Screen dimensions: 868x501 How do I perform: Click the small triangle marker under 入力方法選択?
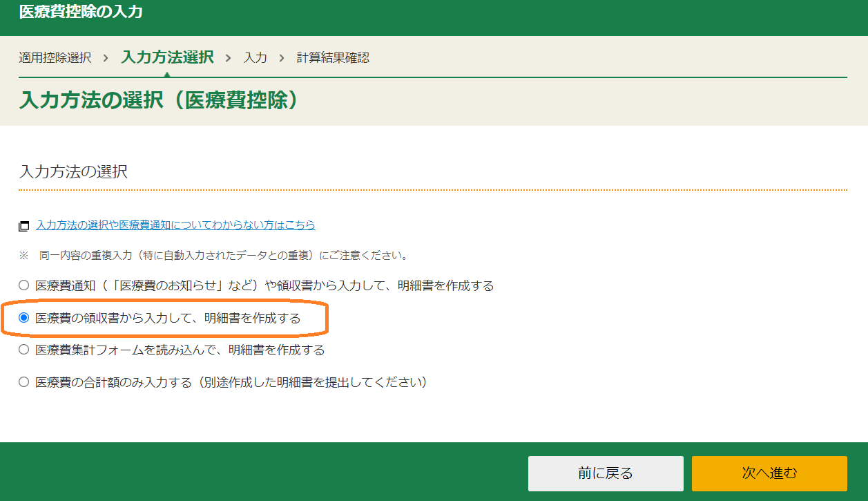[166, 74]
